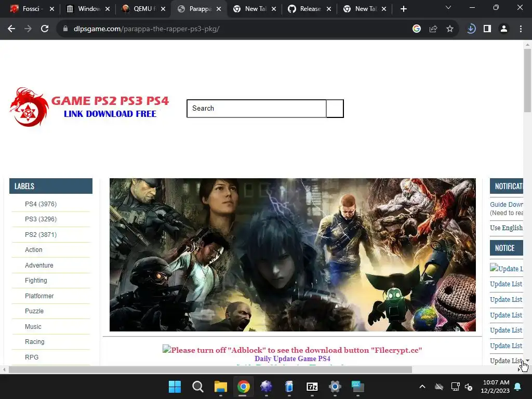532x399 pixels.
Task: Go back to the previous page
Action: (11, 29)
